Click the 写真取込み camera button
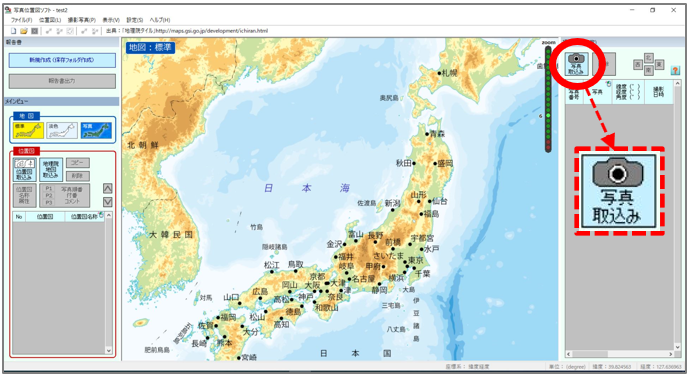This screenshot has height=376, width=689. (x=576, y=64)
